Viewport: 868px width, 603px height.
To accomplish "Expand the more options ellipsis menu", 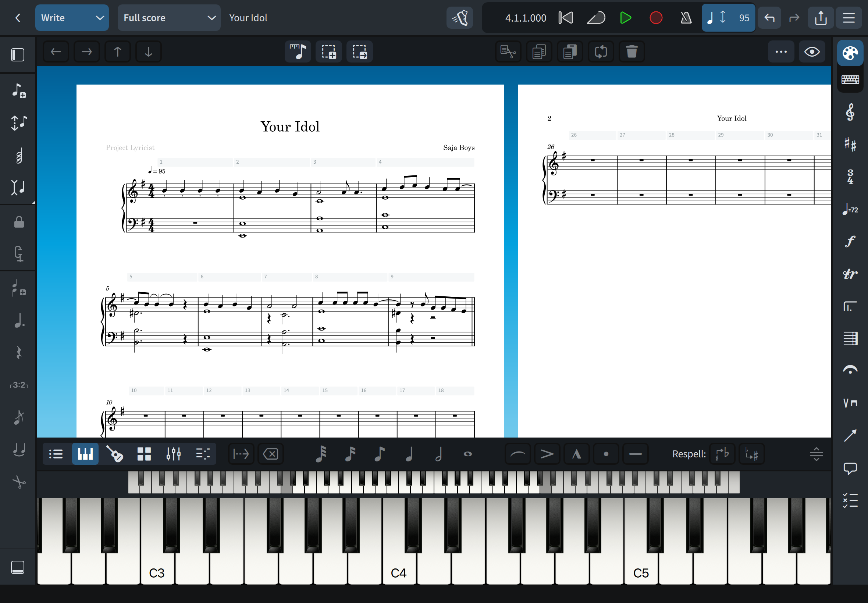I will click(781, 52).
